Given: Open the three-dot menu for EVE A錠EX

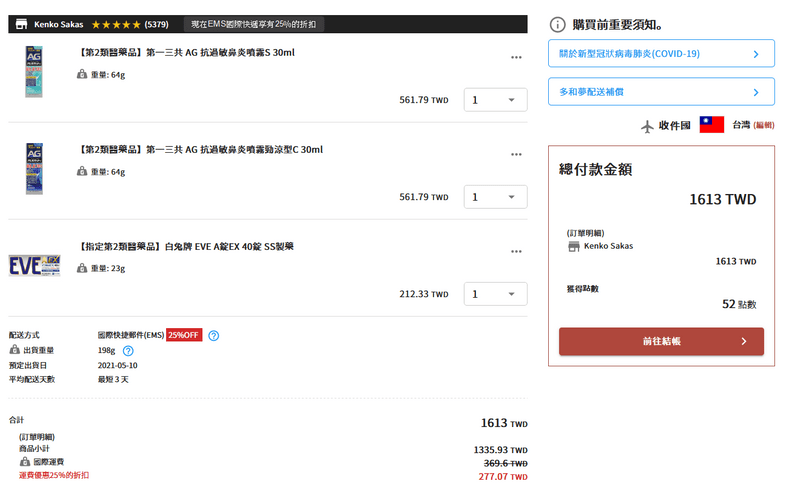Looking at the screenshot, I should pyautogui.click(x=516, y=251).
